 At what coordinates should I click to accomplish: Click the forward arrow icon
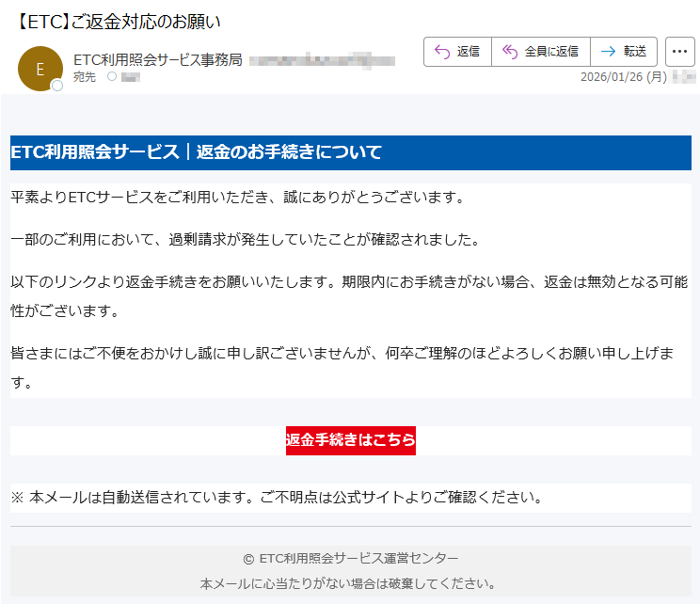click(x=608, y=52)
